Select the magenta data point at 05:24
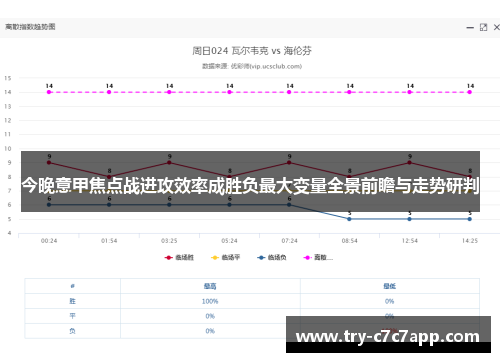The width and height of the screenshot is (500, 362). point(229,92)
